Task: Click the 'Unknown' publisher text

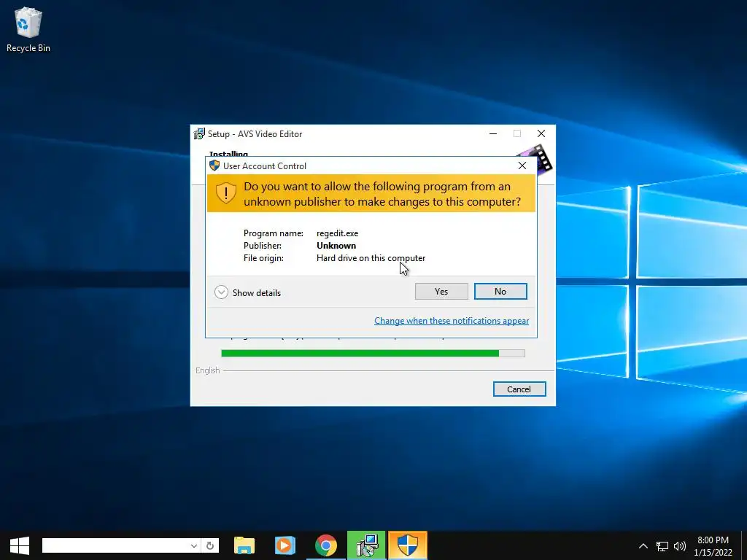Action: coord(336,246)
